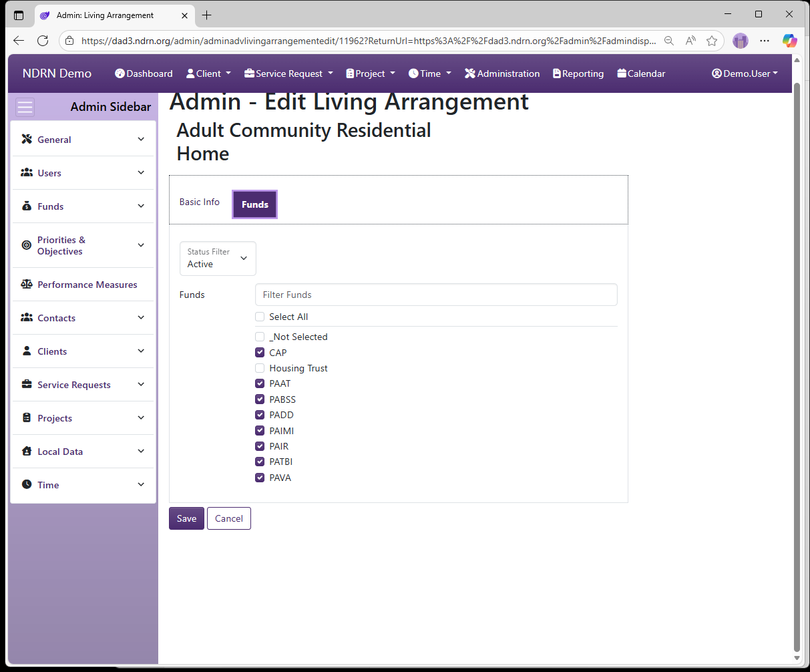Click the hamburger menu icon in Admin Sidebar
Image resolution: width=810 pixels, height=672 pixels.
pos(25,107)
